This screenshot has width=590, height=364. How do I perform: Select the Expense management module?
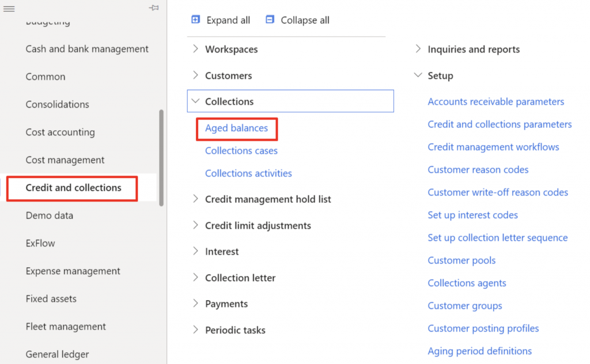point(73,271)
